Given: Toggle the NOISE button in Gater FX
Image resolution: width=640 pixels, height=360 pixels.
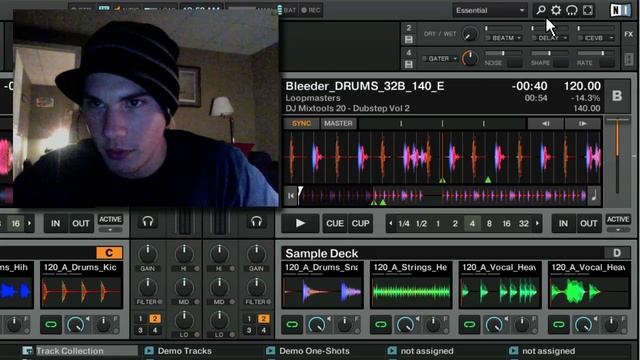Looking at the screenshot, I should point(515,63).
